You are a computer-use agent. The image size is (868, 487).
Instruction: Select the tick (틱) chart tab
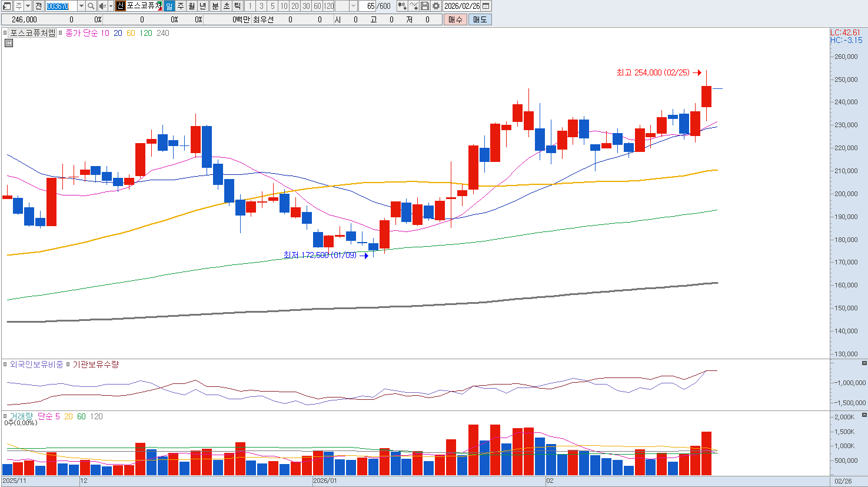coord(237,6)
